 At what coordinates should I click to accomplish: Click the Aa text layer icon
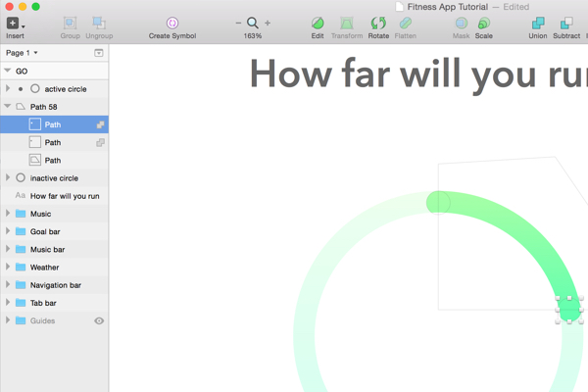pyautogui.click(x=21, y=195)
